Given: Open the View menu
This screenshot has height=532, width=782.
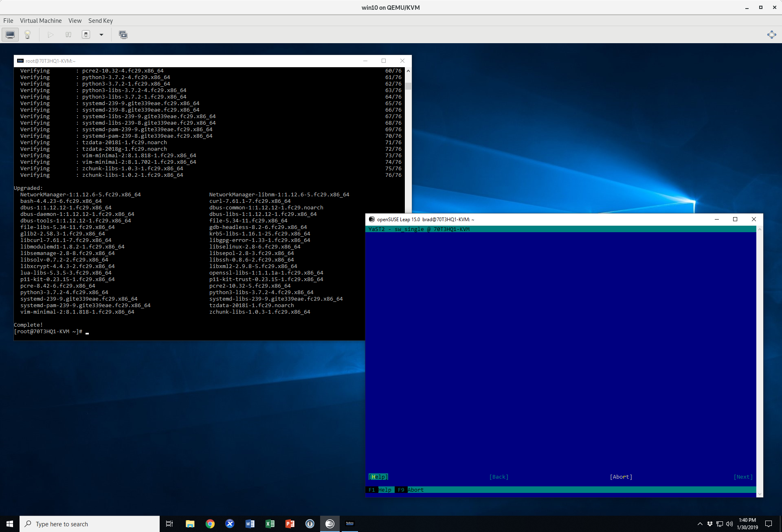Looking at the screenshot, I should [75, 21].
